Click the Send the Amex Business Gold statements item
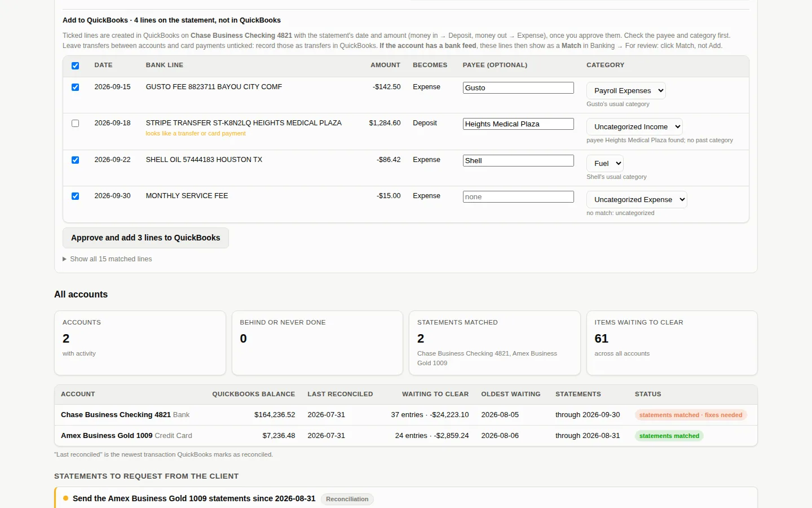Screen dimensions: 812x508 (194, 499)
